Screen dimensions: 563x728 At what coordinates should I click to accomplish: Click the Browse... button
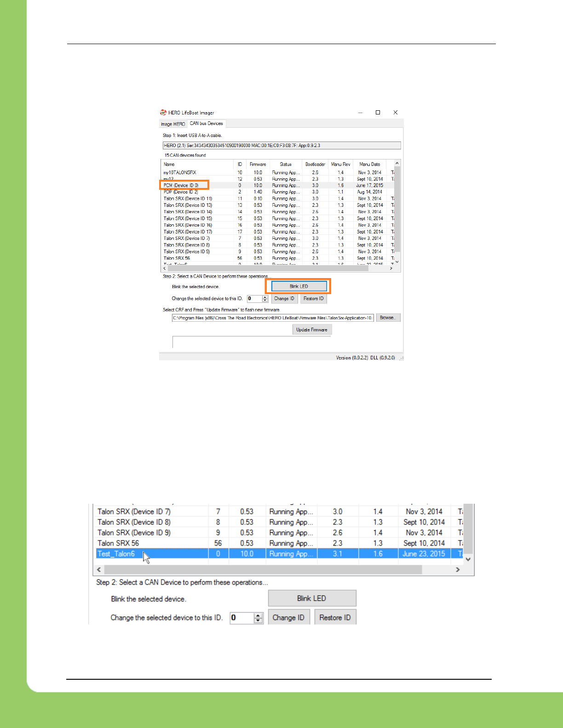pos(388,318)
